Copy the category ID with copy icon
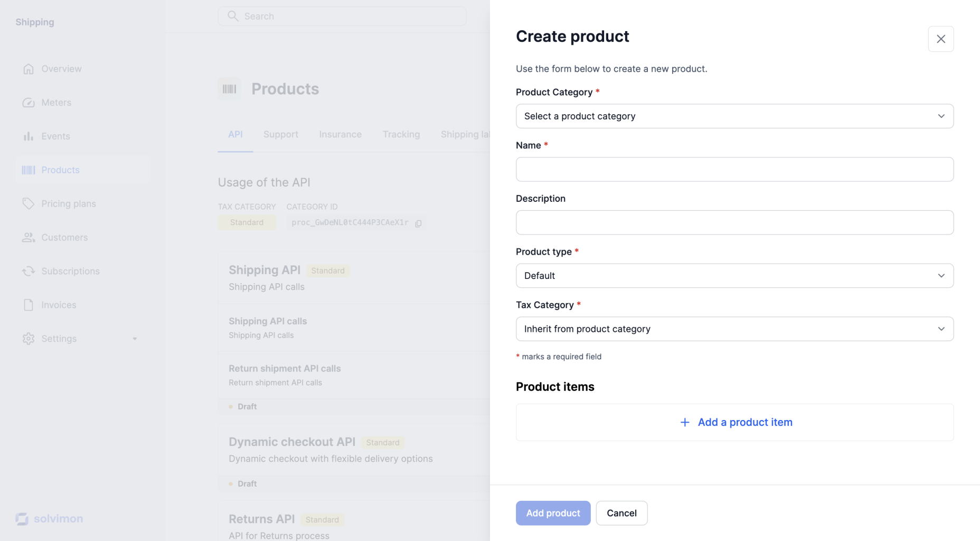The height and width of the screenshot is (541, 980). [418, 223]
